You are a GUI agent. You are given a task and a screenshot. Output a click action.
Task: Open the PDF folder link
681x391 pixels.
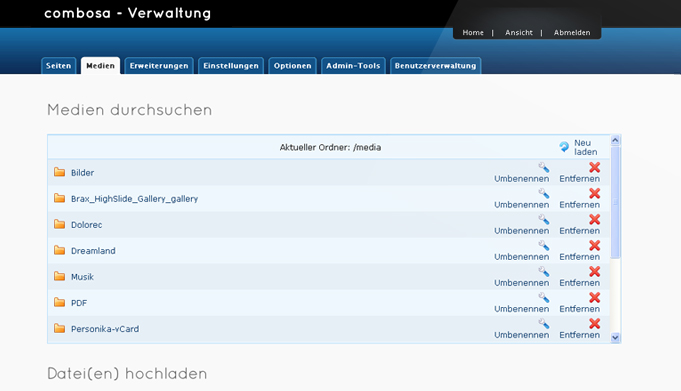pyautogui.click(x=79, y=303)
